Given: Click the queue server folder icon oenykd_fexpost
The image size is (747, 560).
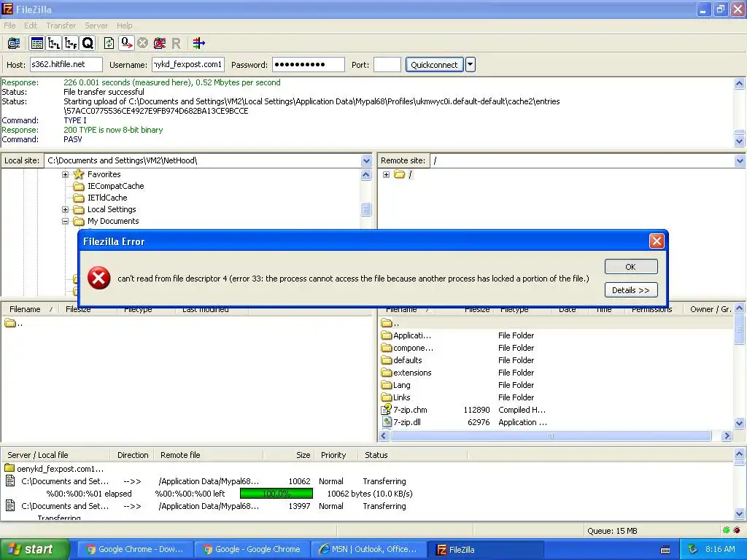Looking at the screenshot, I should (x=9, y=468).
